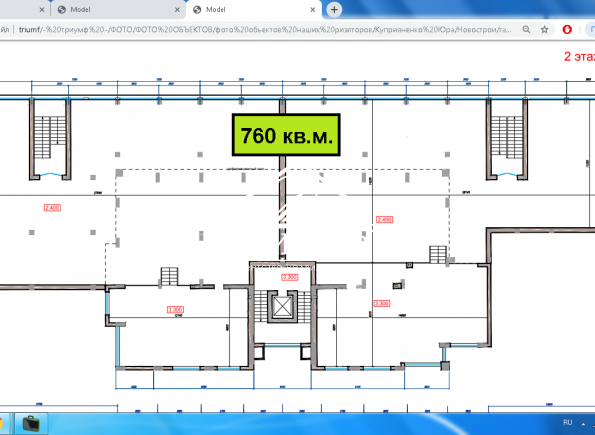
Task: Open a new browser tab
Action: [334, 9]
